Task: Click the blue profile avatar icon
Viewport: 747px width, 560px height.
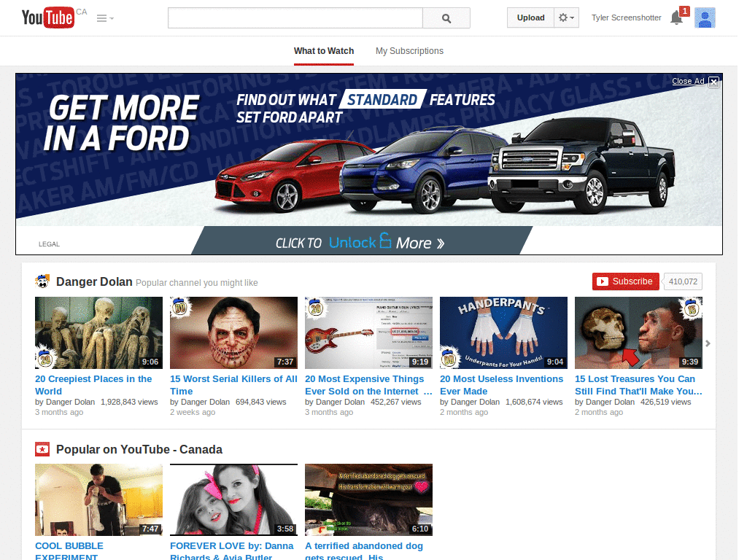Action: click(705, 17)
